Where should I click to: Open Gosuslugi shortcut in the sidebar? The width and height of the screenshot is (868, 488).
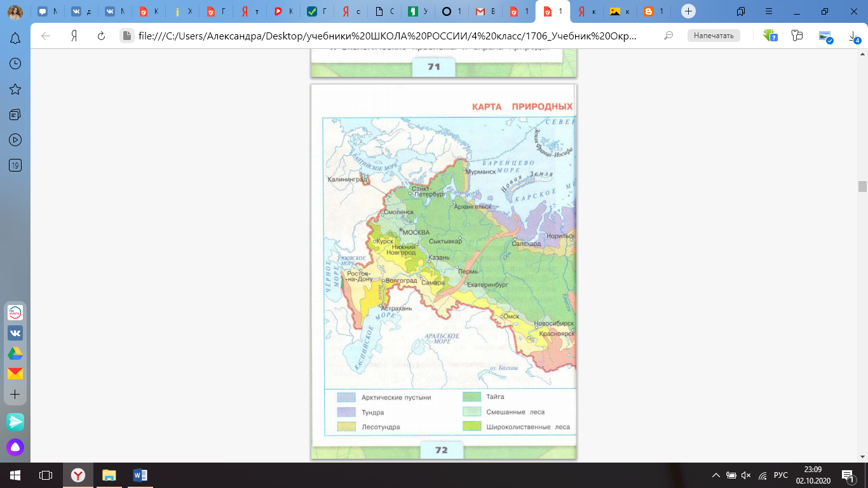(x=15, y=313)
